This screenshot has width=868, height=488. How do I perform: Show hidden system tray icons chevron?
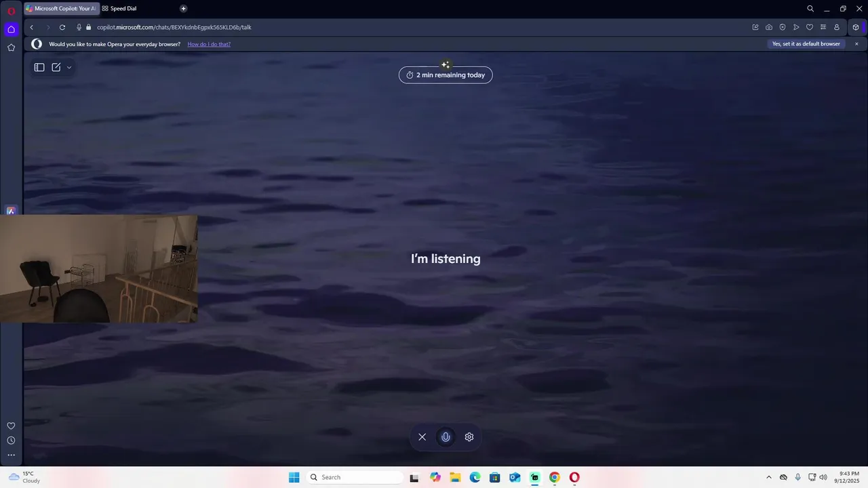point(768,477)
